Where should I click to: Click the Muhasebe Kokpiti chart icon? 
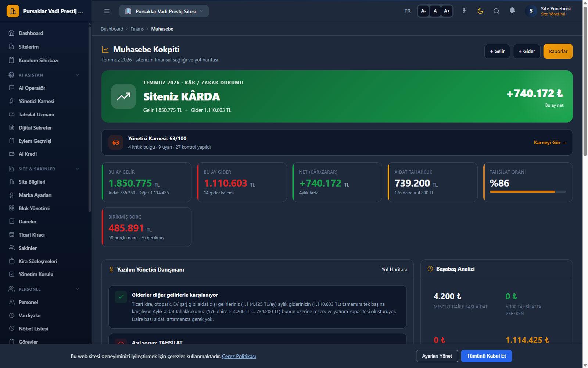(105, 49)
